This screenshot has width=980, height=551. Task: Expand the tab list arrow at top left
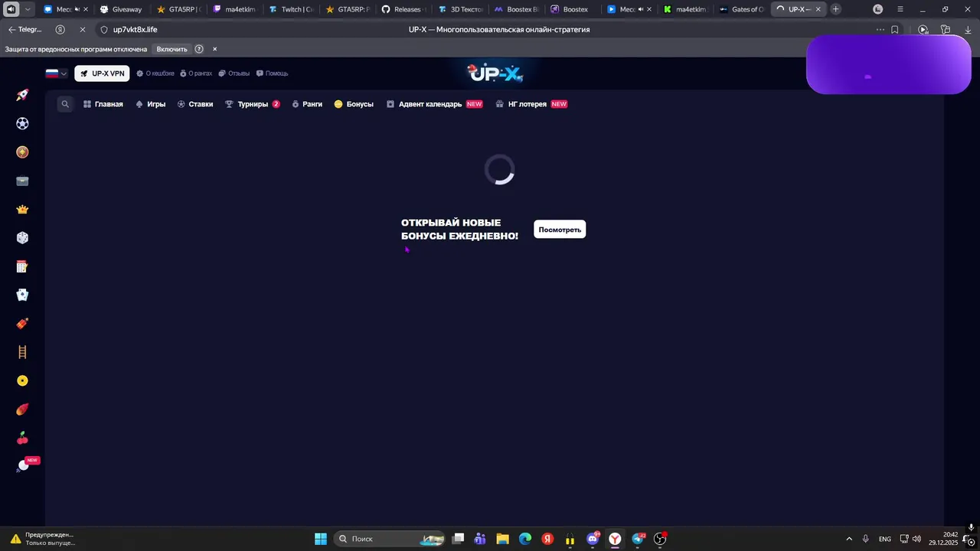[28, 9]
